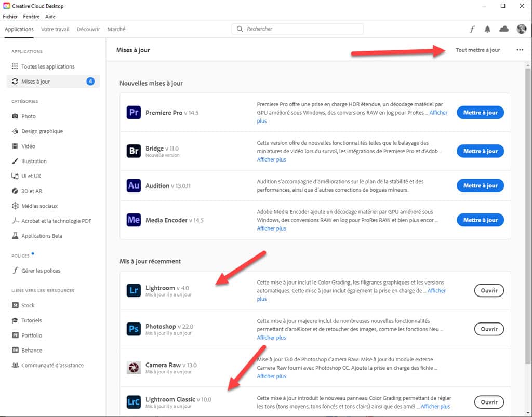Update Bridge with Mettre à jour
532x417 pixels.
click(x=480, y=151)
